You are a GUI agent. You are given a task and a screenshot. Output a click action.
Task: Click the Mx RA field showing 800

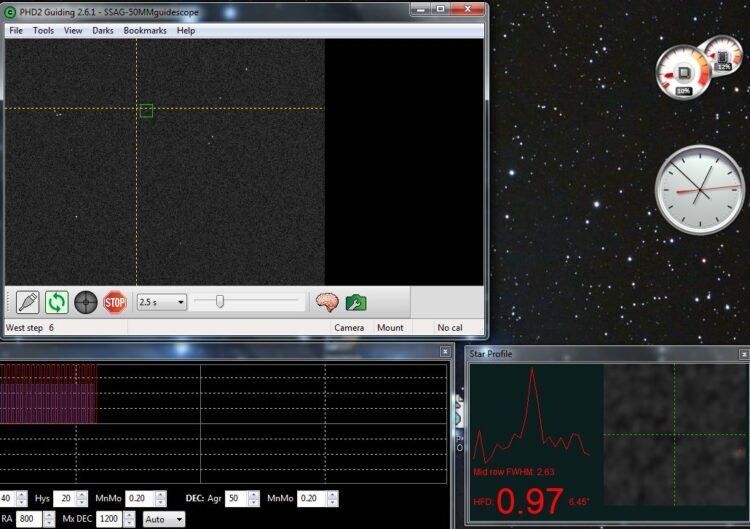pyautogui.click(x=29, y=519)
